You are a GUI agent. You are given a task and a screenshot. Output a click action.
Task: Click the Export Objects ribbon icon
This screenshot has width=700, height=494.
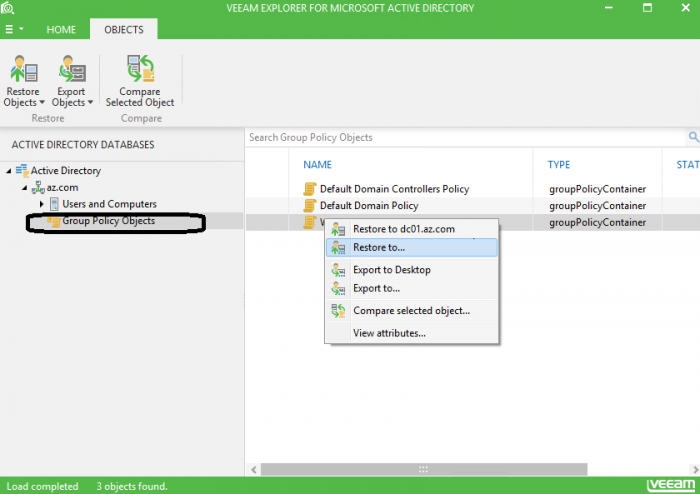click(71, 69)
